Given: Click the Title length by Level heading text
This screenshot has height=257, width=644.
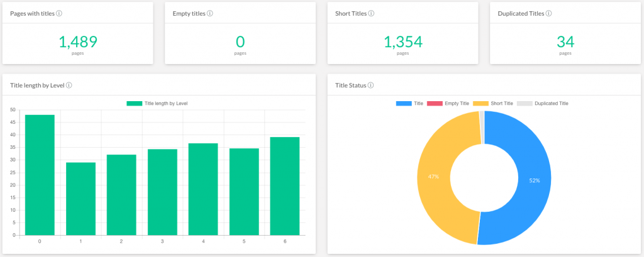Looking at the screenshot, I should pos(37,85).
